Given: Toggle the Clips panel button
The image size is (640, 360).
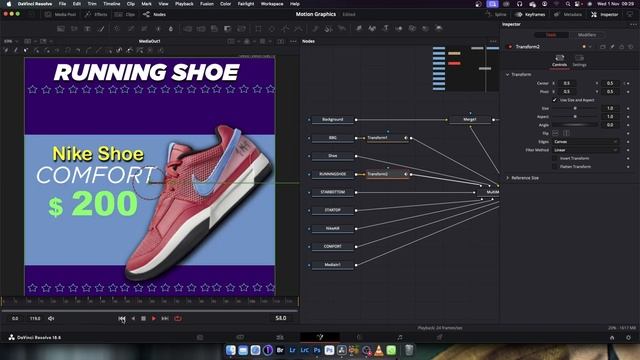Looking at the screenshot, I should [x=125, y=14].
